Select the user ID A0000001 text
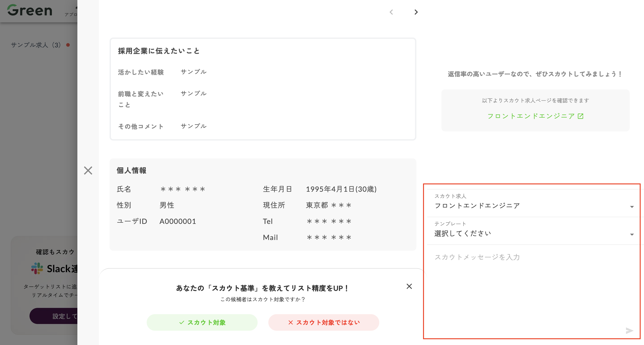644x345 pixels. [x=178, y=221]
